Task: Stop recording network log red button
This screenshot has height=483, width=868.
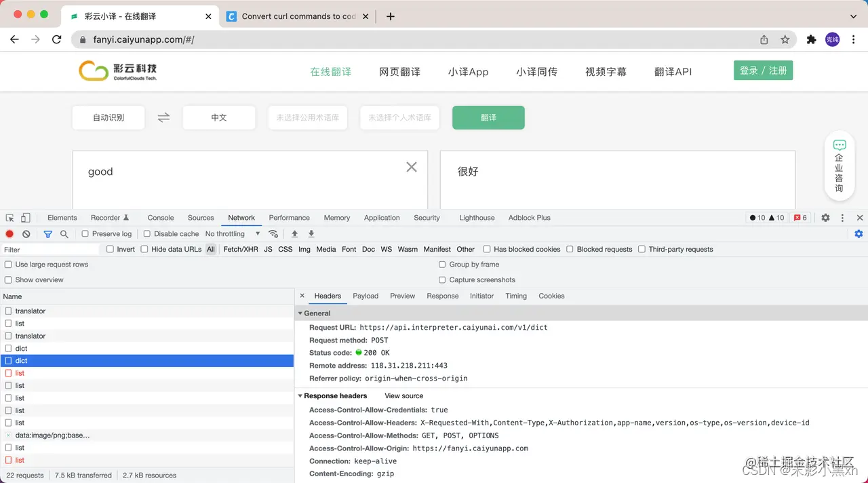Action: [x=9, y=234]
